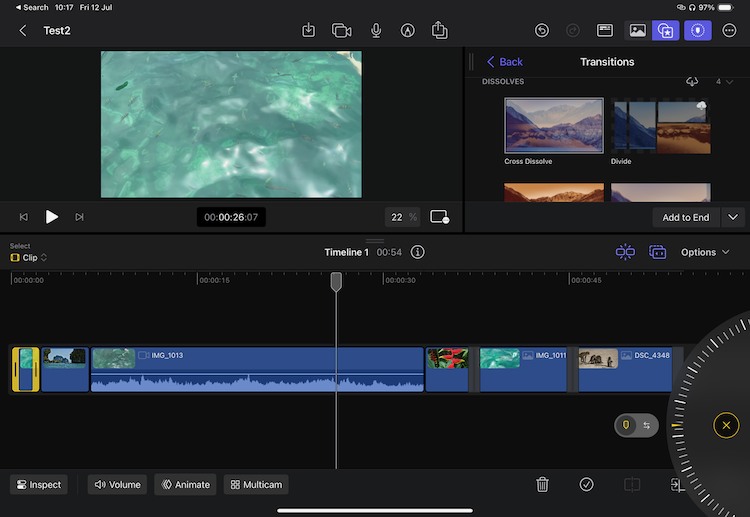Open the Inspect panel

(x=39, y=484)
